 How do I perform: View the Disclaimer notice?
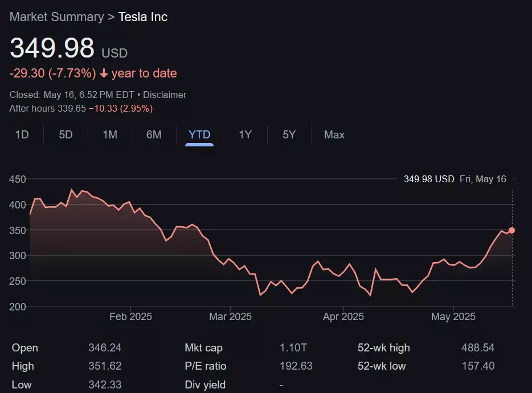pyautogui.click(x=164, y=95)
